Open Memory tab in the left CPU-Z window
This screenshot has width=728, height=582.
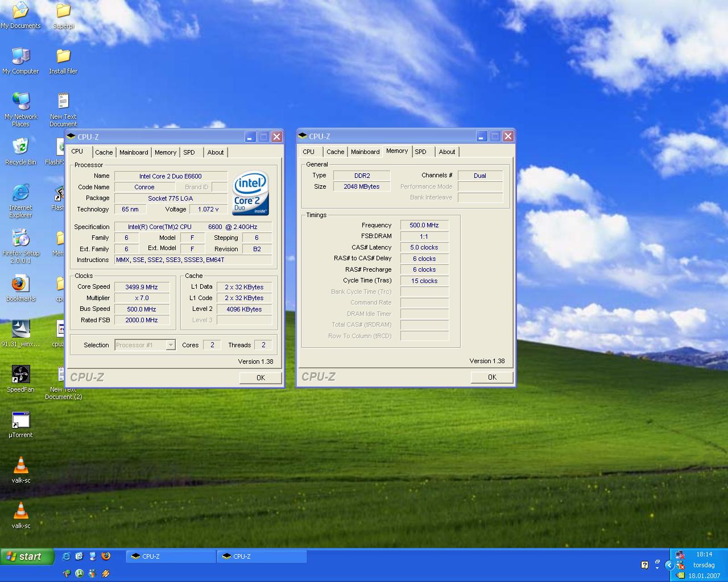[166, 152]
